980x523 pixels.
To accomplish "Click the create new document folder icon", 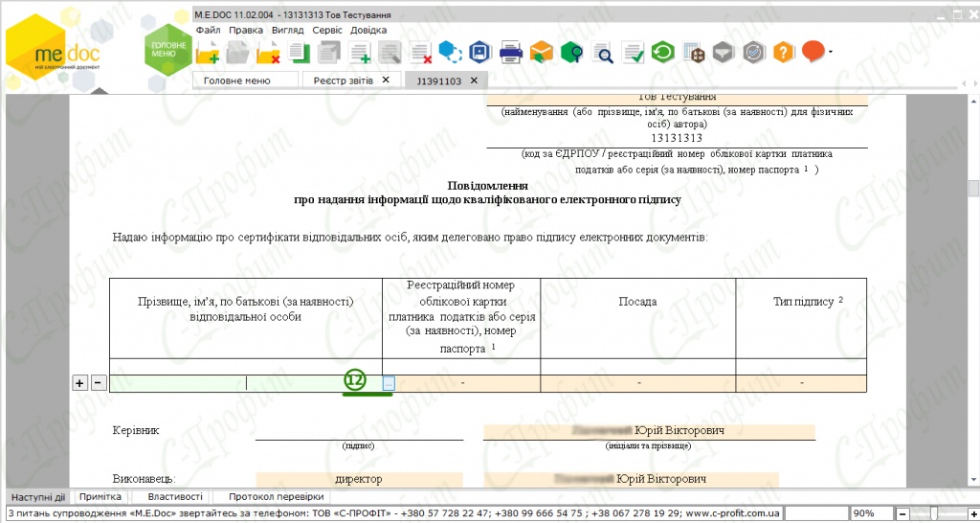I will point(207,53).
